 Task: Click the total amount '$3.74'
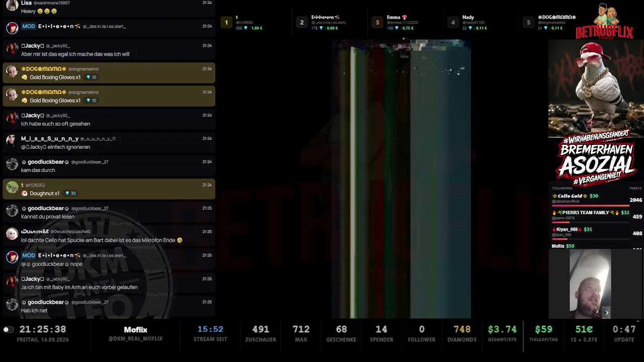click(x=502, y=329)
